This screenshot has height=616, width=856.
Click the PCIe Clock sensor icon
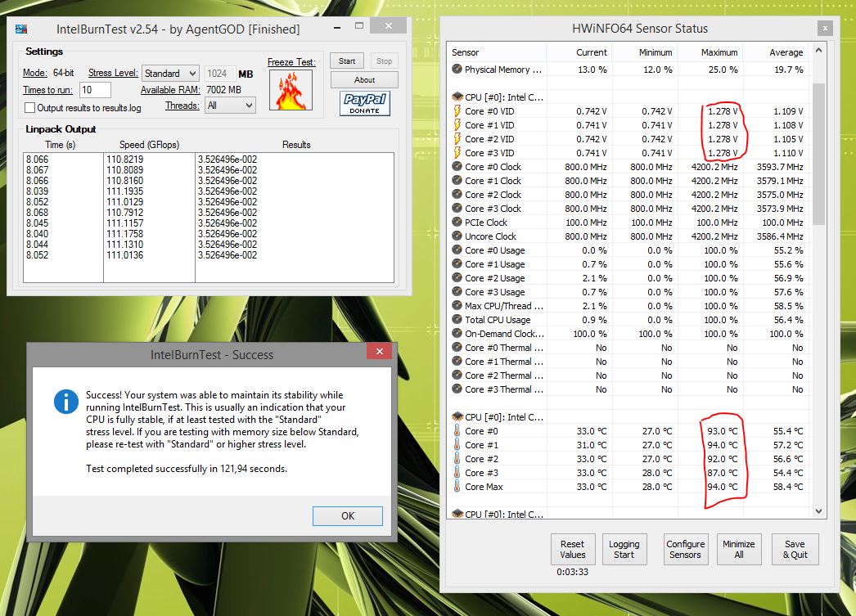pos(457,222)
